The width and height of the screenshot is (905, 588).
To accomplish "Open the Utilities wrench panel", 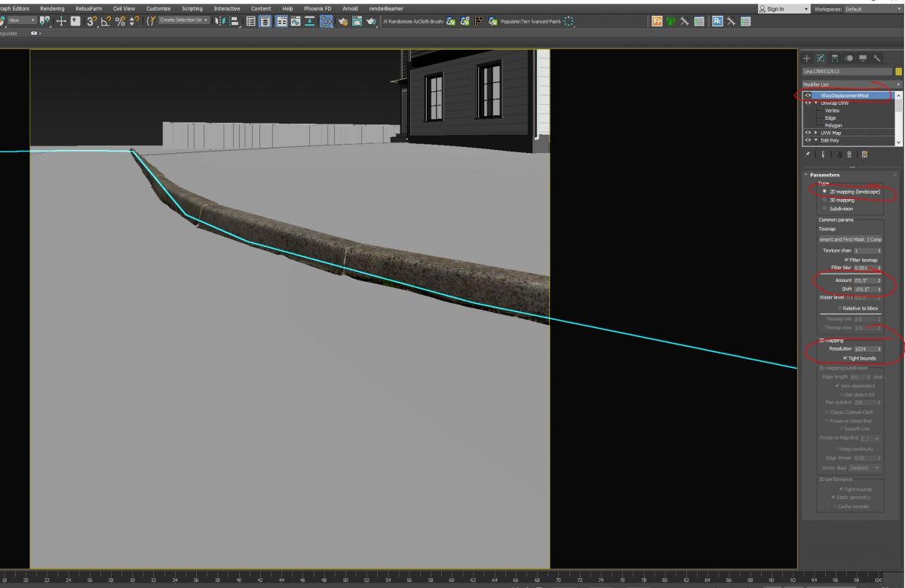I will pyautogui.click(x=877, y=58).
